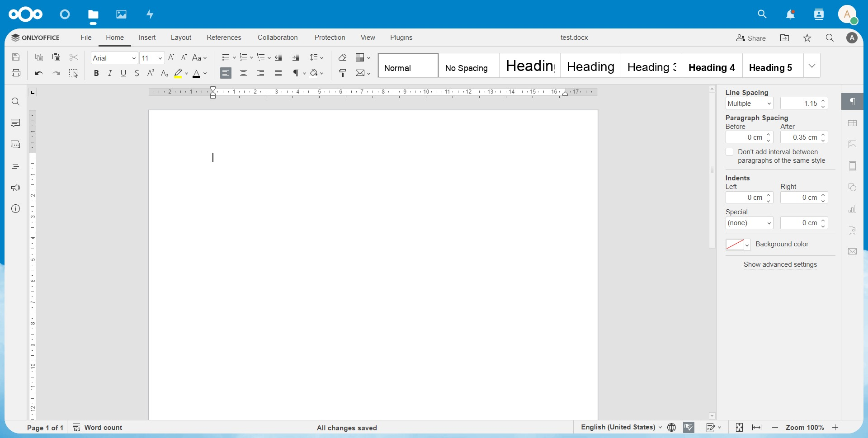Apply the Heading 4 style
868x438 pixels.
712,66
